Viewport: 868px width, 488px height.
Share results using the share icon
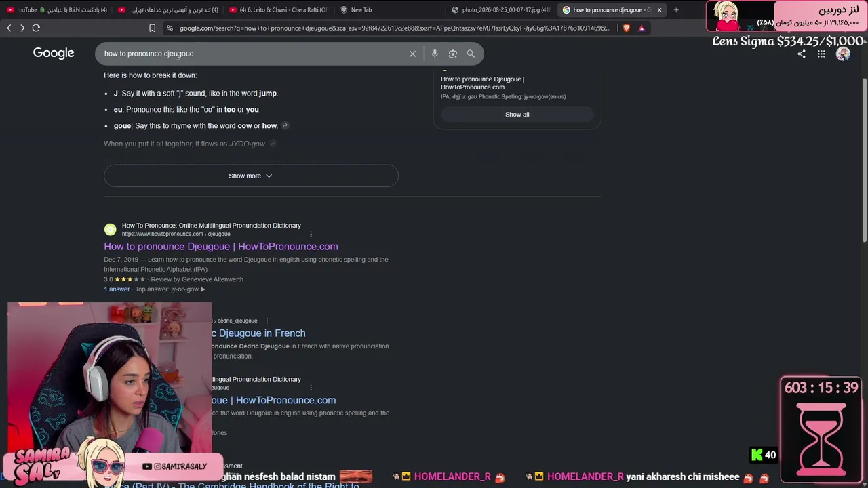click(x=802, y=54)
